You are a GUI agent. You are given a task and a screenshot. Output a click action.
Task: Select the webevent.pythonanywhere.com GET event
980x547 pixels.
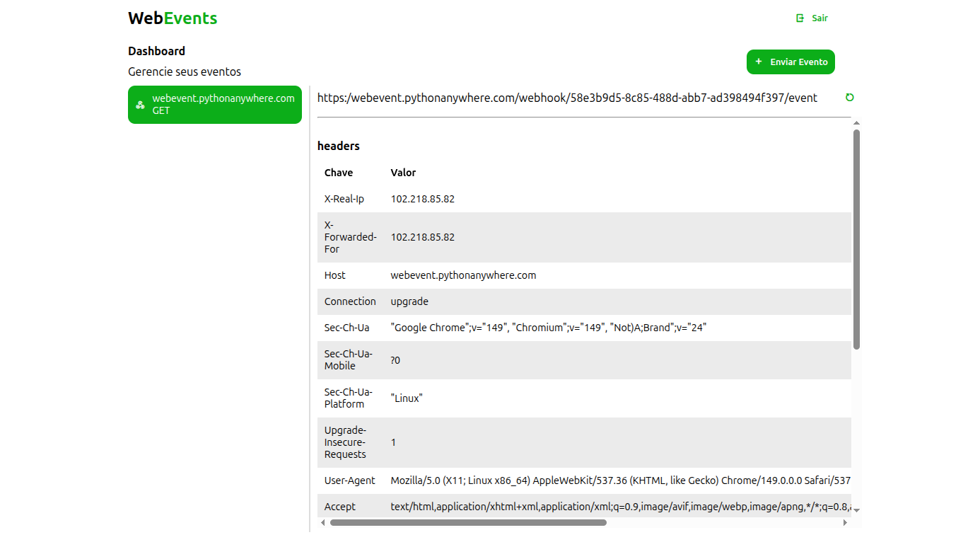point(215,105)
